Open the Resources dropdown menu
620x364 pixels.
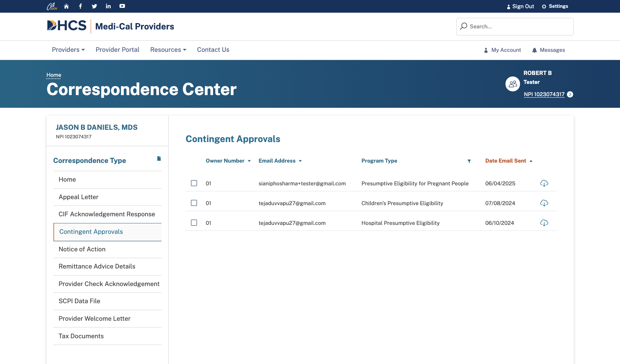tap(168, 50)
